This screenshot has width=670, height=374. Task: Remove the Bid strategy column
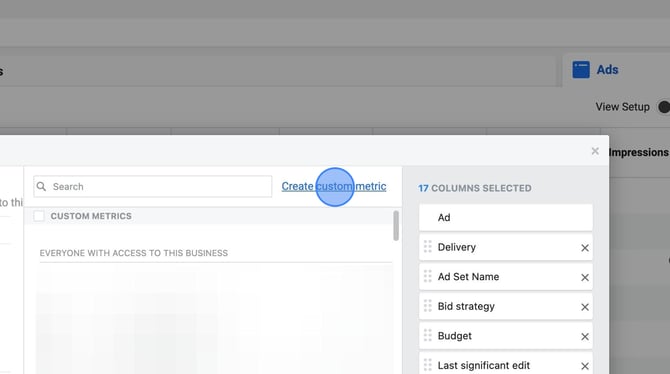585,307
